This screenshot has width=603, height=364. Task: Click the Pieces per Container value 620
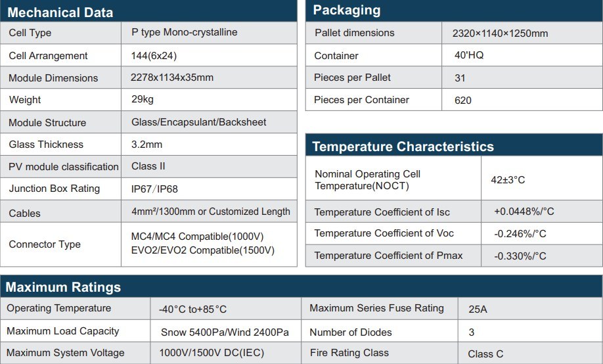pyautogui.click(x=462, y=101)
